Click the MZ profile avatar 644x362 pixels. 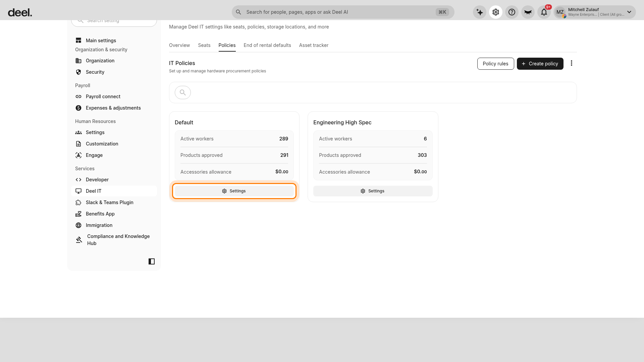(560, 12)
